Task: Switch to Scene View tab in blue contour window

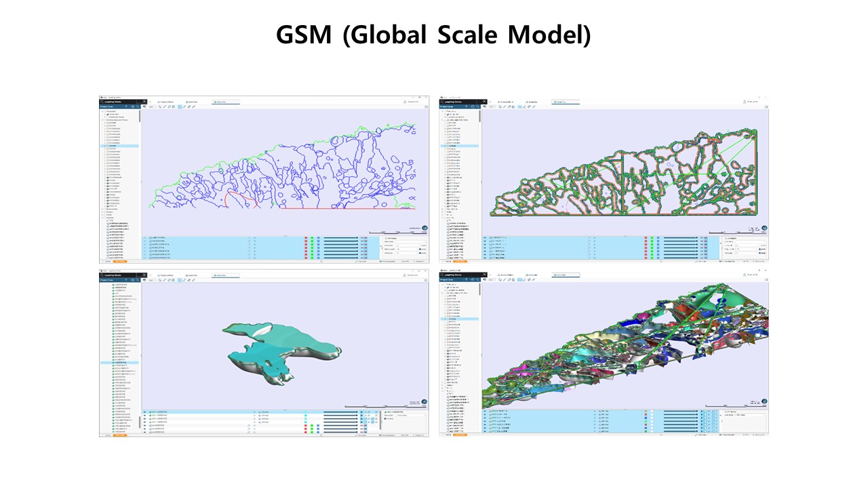Action: (226, 102)
